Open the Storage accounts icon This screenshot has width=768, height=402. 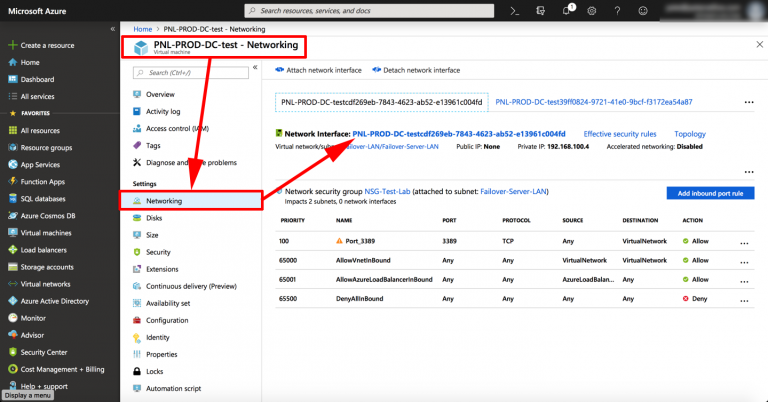[x=13, y=267]
